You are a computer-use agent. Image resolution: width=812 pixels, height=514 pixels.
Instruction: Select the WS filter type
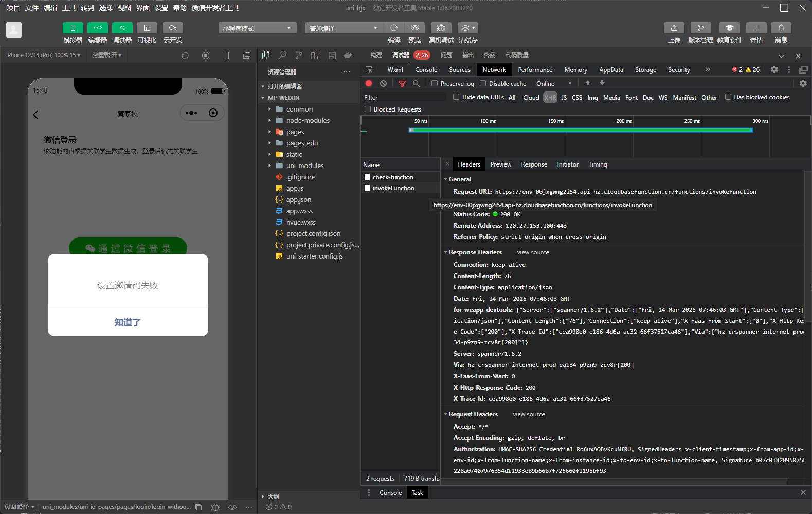[x=663, y=98]
